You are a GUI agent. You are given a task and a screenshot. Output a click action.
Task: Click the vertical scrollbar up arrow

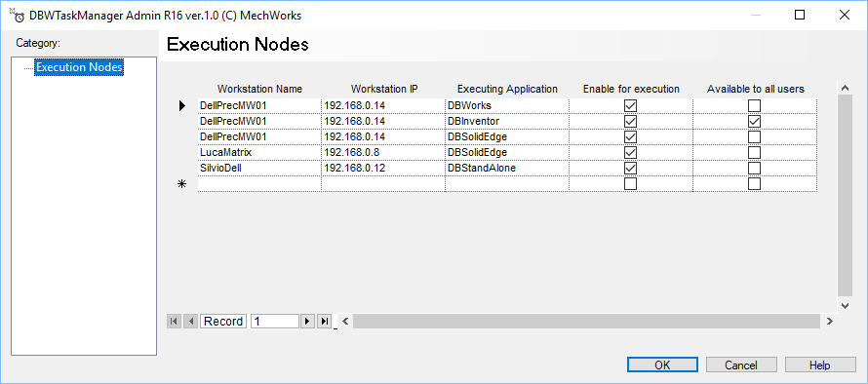[845, 88]
